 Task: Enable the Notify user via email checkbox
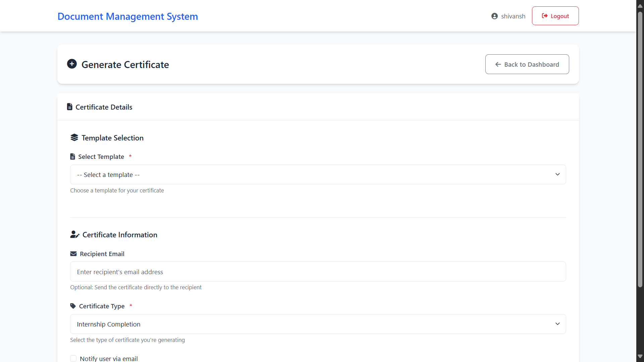coord(73,358)
